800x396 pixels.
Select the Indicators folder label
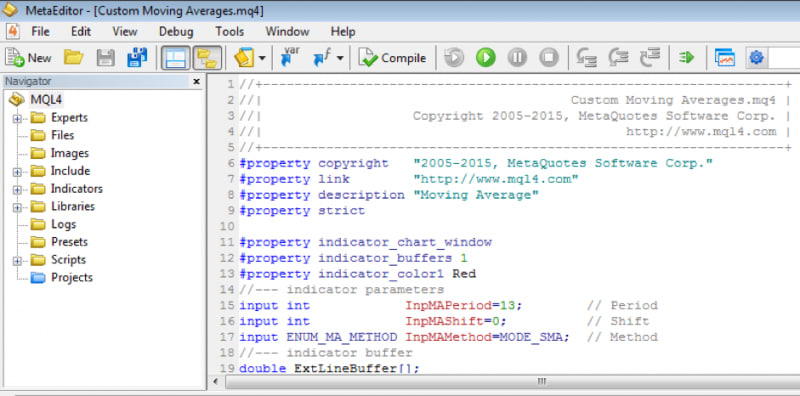pyautogui.click(x=77, y=189)
